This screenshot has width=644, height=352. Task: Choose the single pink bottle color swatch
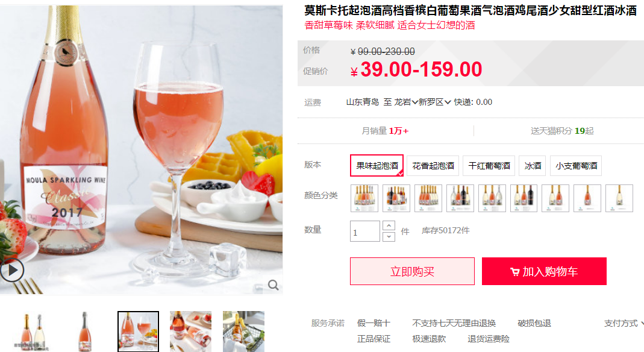(587, 198)
